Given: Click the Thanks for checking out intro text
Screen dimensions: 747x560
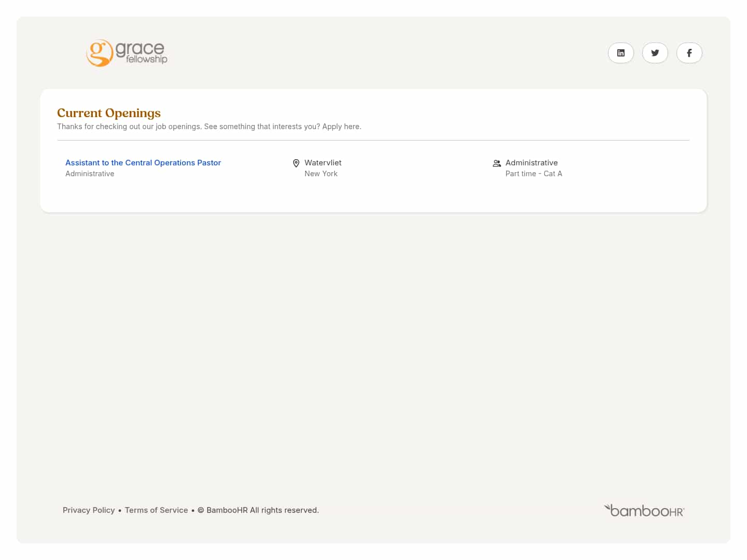Looking at the screenshot, I should point(209,127).
